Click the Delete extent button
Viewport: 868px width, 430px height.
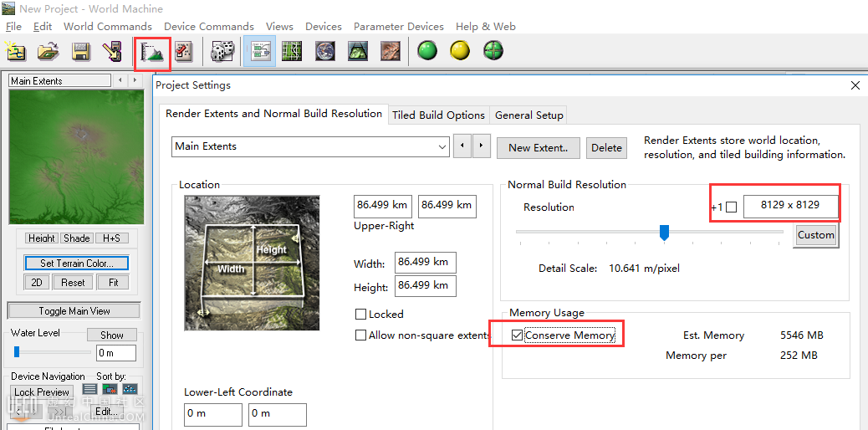(x=607, y=148)
